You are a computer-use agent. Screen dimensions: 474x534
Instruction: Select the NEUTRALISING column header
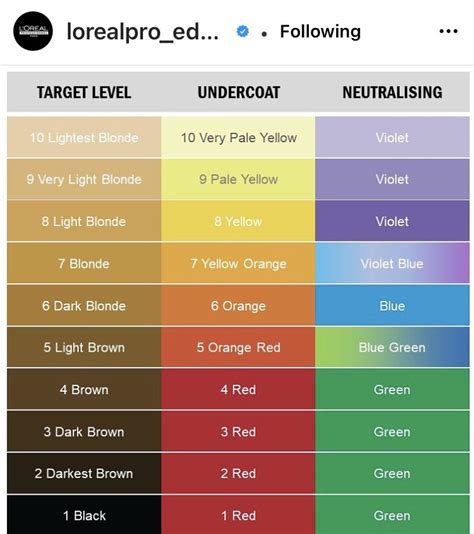(392, 92)
